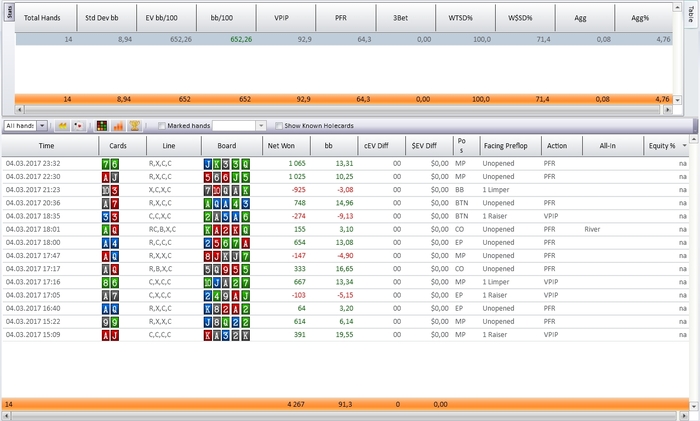
Task: Open the colored hand matrix grid icon
Action: pyautogui.click(x=102, y=126)
